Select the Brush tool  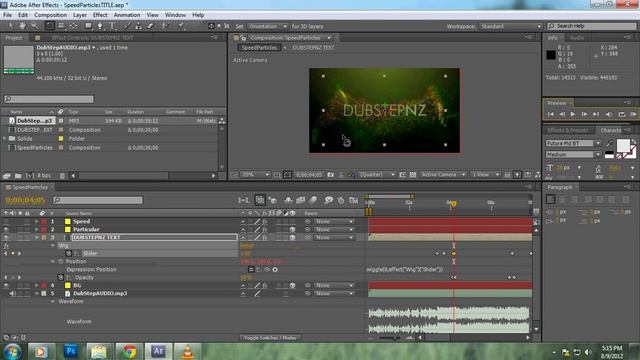pyautogui.click(x=127, y=26)
